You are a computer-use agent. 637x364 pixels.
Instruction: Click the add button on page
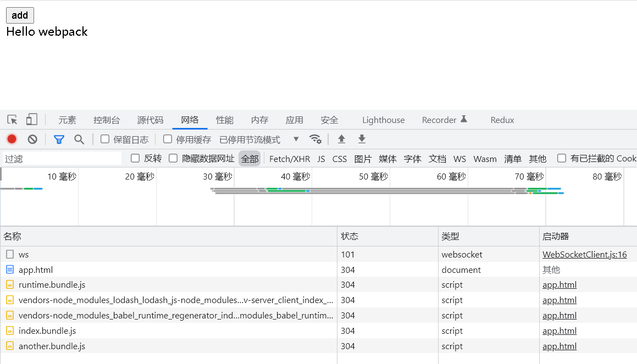coord(20,15)
